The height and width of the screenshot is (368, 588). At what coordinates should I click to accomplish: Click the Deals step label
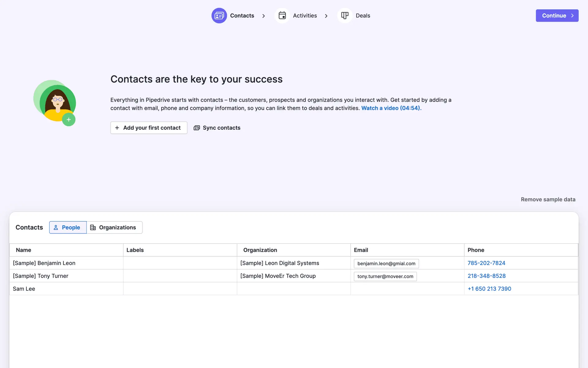(x=363, y=16)
